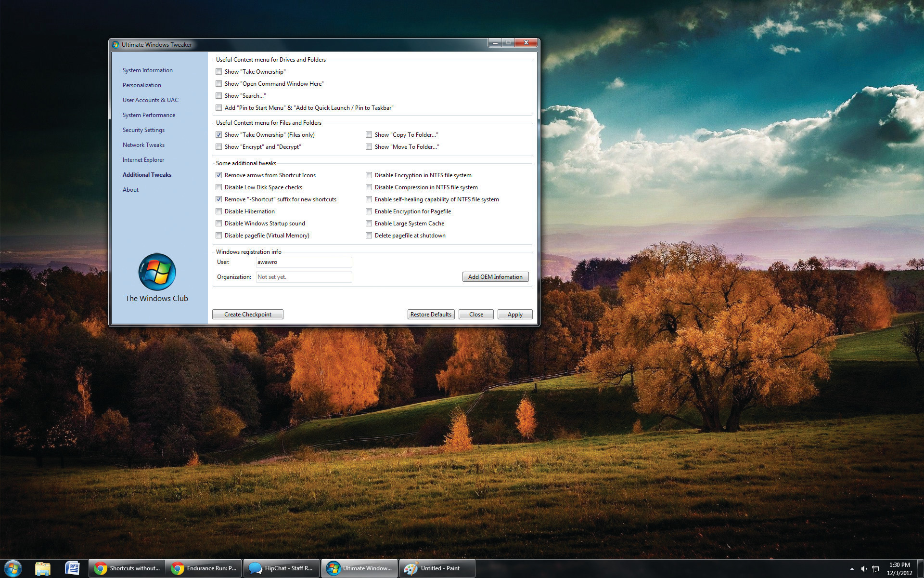Select Network Tweaks in sidebar
The image size is (924, 578).
tap(143, 145)
